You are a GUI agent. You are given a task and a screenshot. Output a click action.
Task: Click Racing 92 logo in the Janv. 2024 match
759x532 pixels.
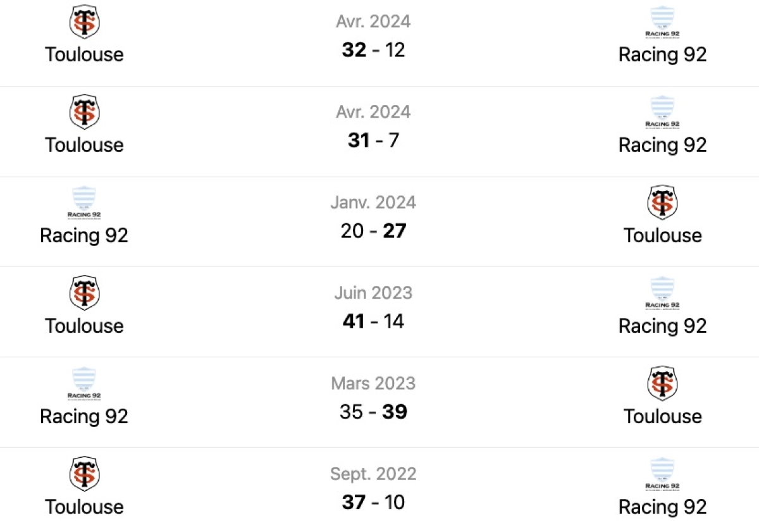pyautogui.click(x=84, y=202)
